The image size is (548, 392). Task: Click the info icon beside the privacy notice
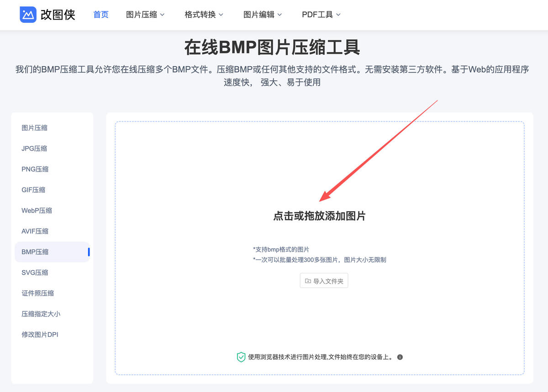point(400,357)
